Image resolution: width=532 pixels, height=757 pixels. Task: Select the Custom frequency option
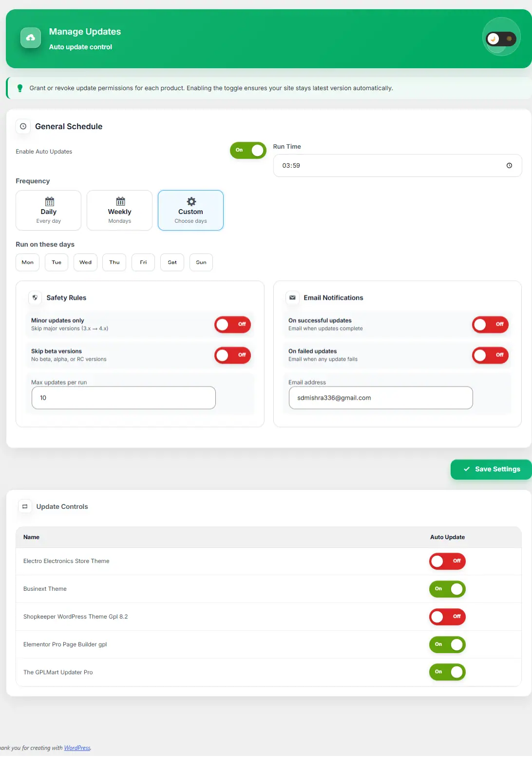(190, 210)
